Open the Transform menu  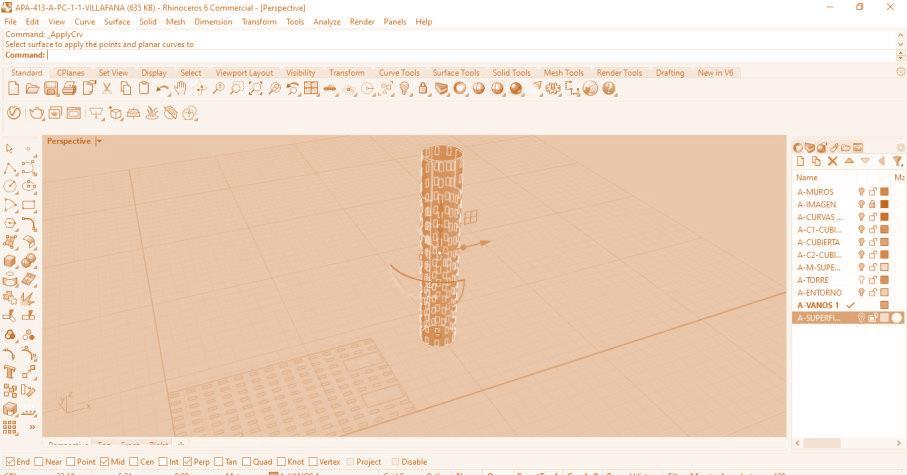(259, 21)
